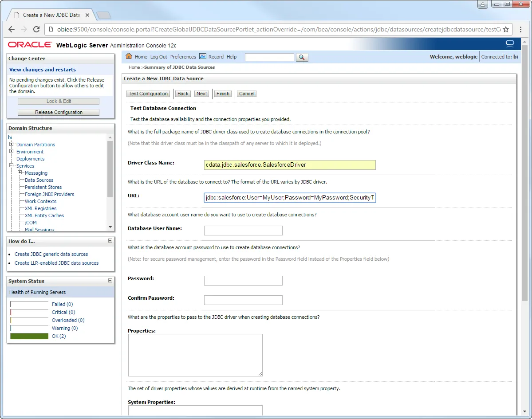Click the search magnifier icon
The width and height of the screenshot is (532, 419).
[302, 57]
